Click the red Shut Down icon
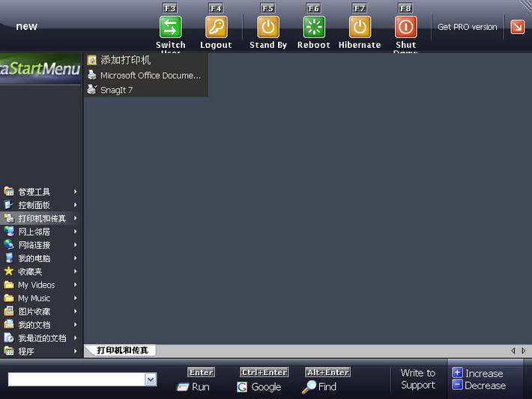 pos(406,27)
